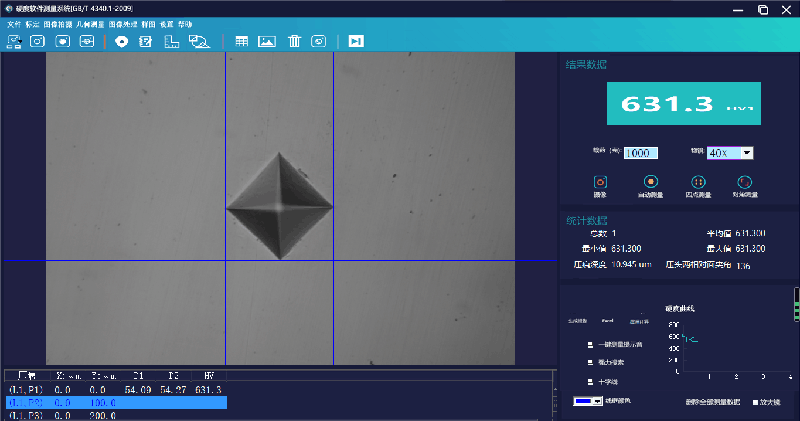
Task: Open the 文件 file menu
Action: tap(14, 23)
